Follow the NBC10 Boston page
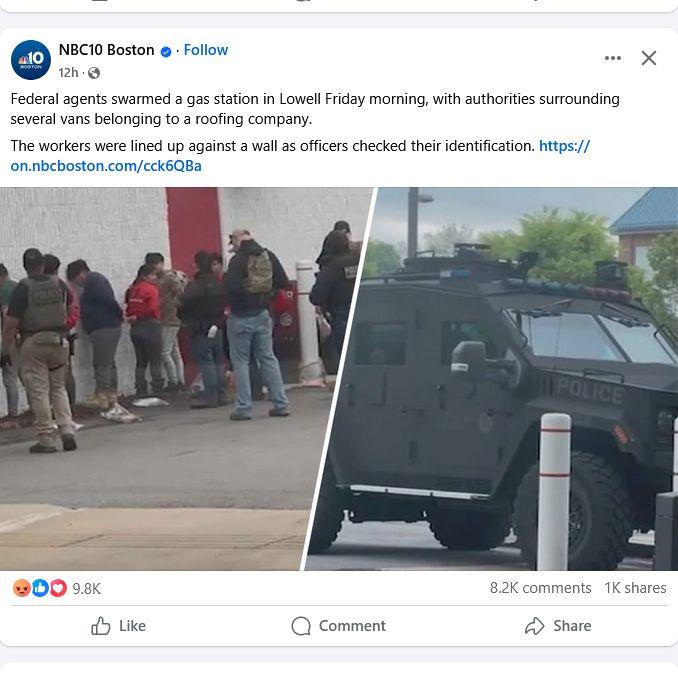 [206, 50]
